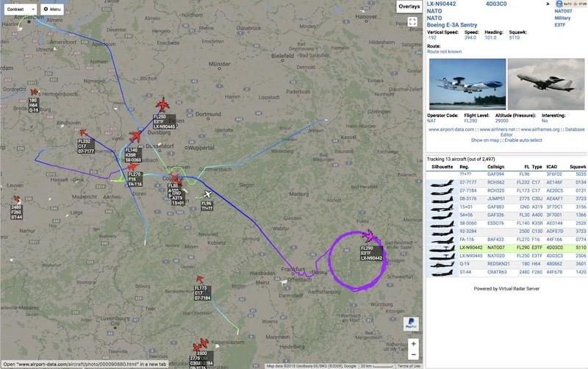Screen dimensions: 588x369
Task: Open the left E-3A landing photo
Action: point(467,84)
